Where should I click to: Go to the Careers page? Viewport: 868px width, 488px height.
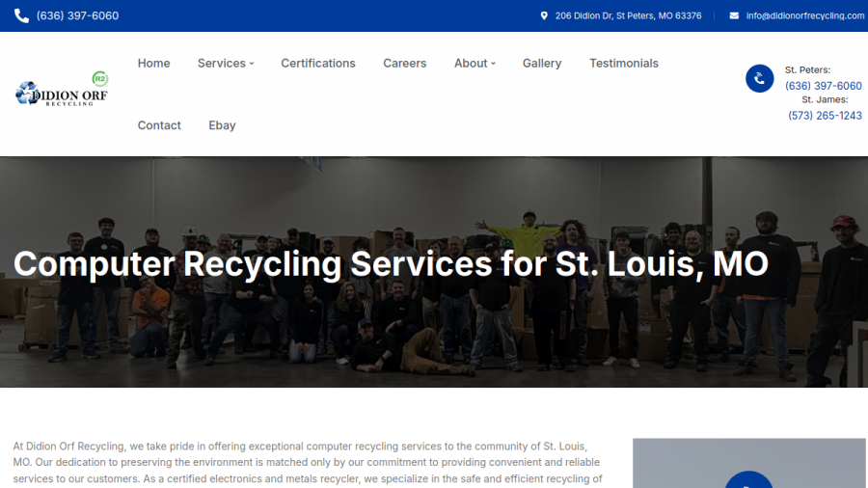click(x=405, y=63)
